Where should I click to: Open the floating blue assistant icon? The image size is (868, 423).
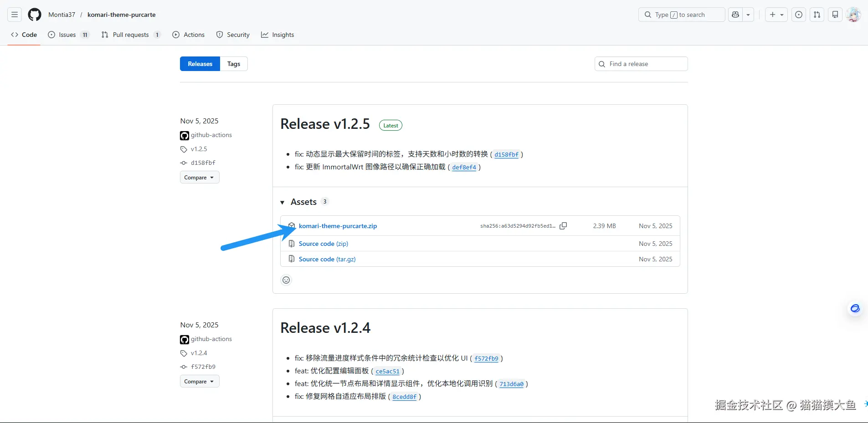(855, 308)
